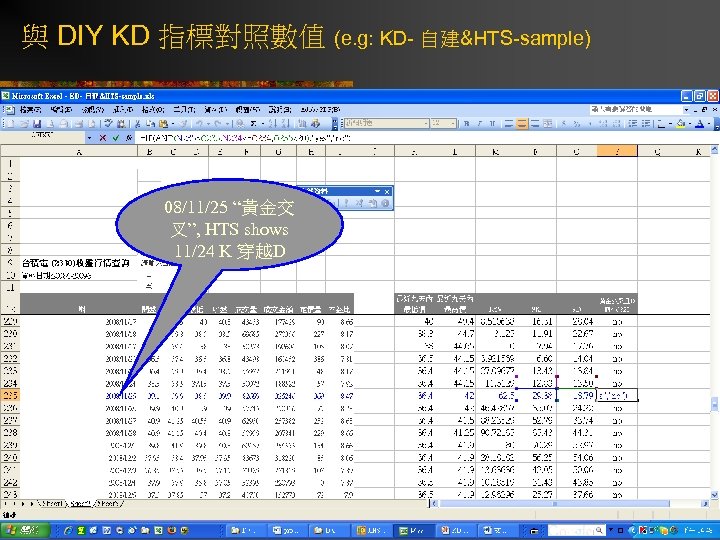Screen dimensions: 720x540
Task: Click the Undo arrow icon
Action: pos(200,124)
